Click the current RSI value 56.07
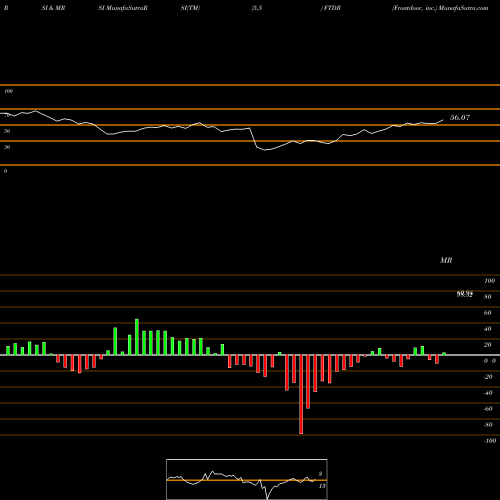This screenshot has width=500, height=500. (460, 117)
